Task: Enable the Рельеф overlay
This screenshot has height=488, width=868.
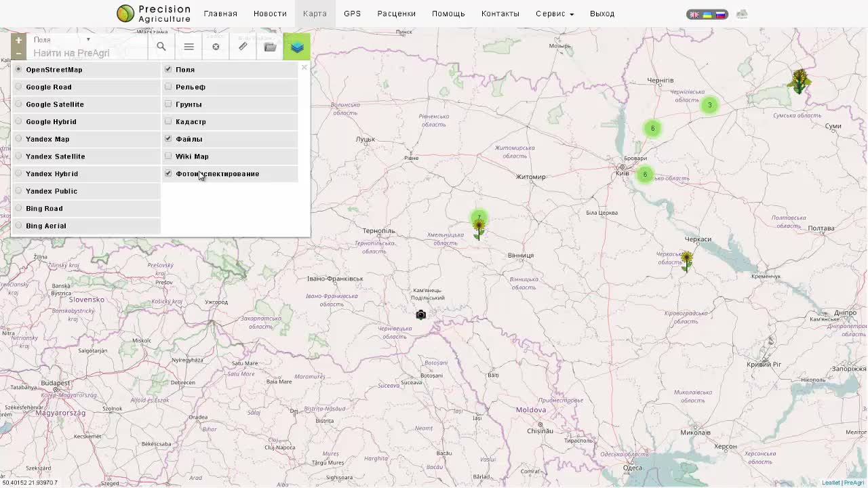Action: tap(168, 87)
